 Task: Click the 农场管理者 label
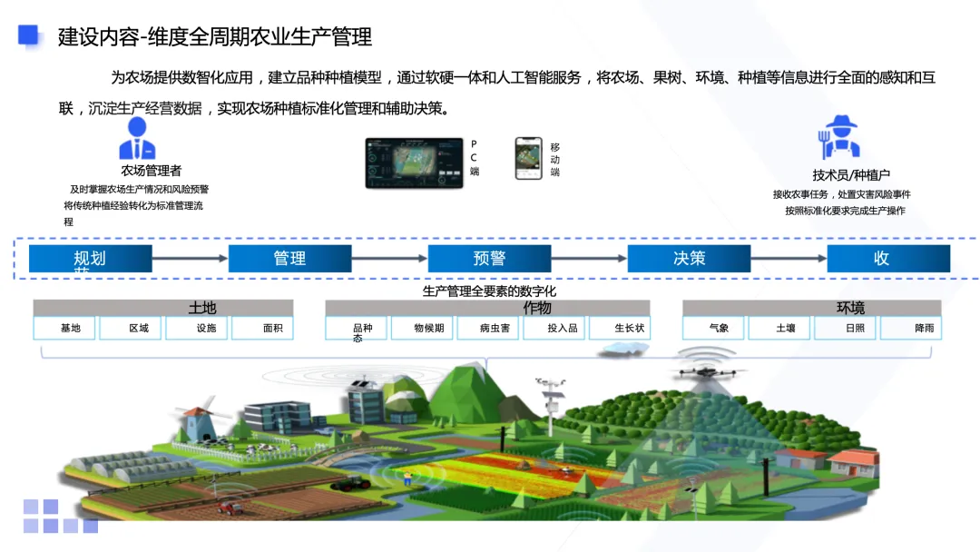152,171
